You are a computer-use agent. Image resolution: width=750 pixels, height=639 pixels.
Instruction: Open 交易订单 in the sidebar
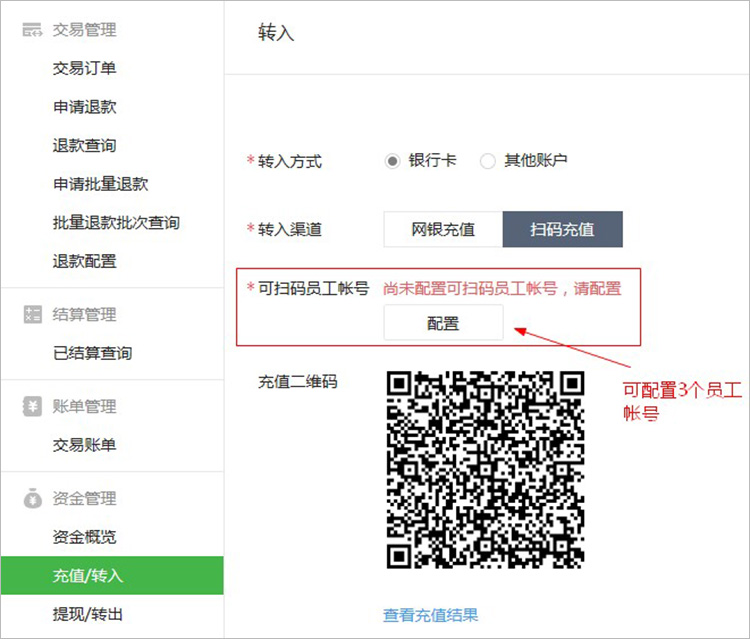point(85,68)
